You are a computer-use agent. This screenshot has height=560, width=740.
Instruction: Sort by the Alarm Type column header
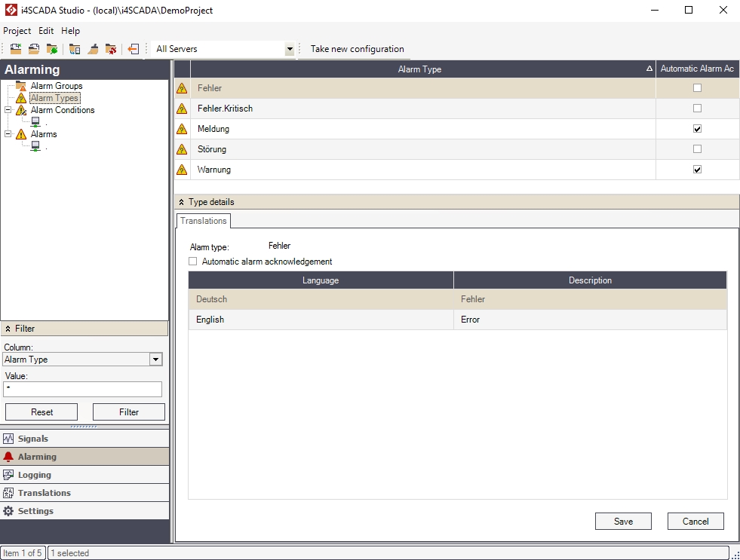(419, 69)
